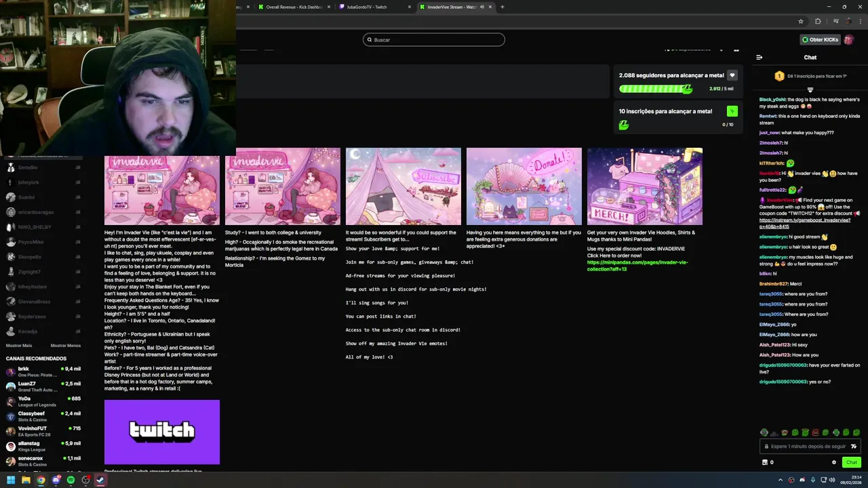
Task: Collapse the chat panel with arrow icon
Action: coord(759,58)
